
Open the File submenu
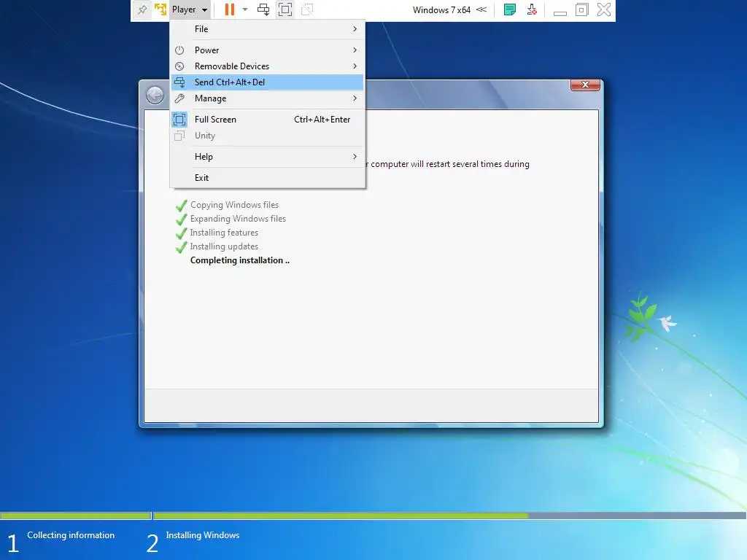coord(268,29)
